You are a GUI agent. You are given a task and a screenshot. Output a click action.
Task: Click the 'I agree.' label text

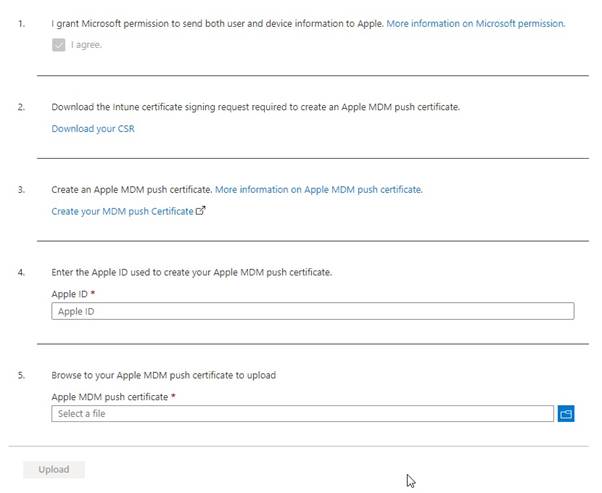point(86,45)
